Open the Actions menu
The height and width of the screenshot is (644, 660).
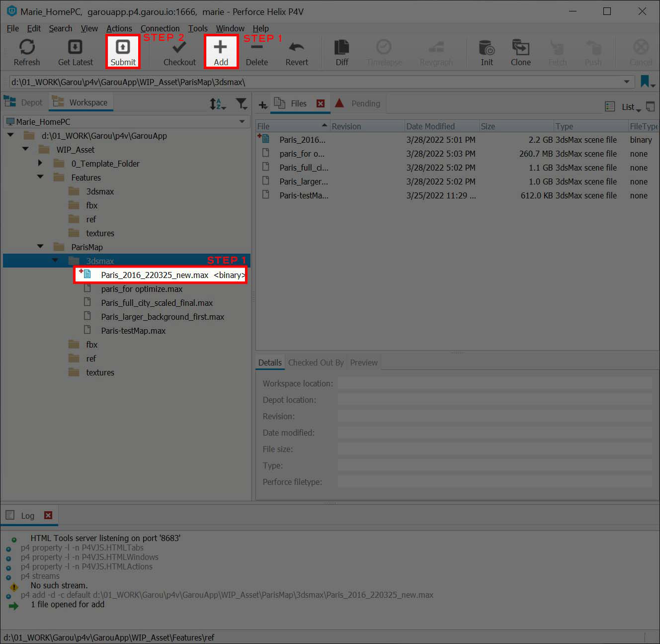point(119,28)
